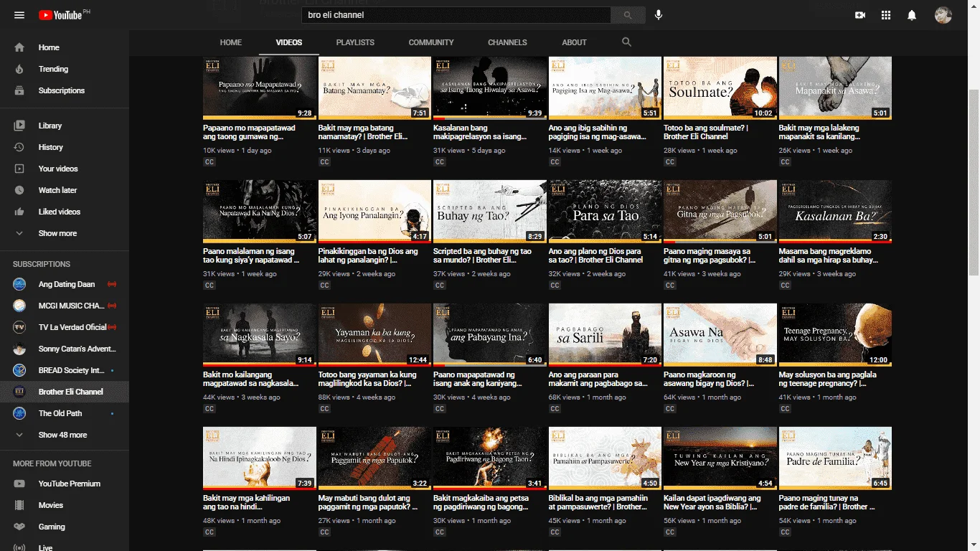Viewport: 980px width, 551px height.
Task: Open the hamburger guide menu
Action: [x=19, y=15]
